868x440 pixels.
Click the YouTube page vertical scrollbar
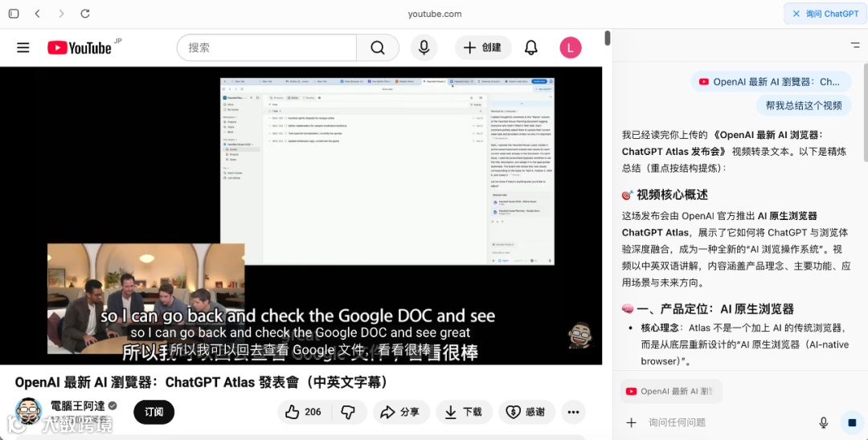(608, 38)
